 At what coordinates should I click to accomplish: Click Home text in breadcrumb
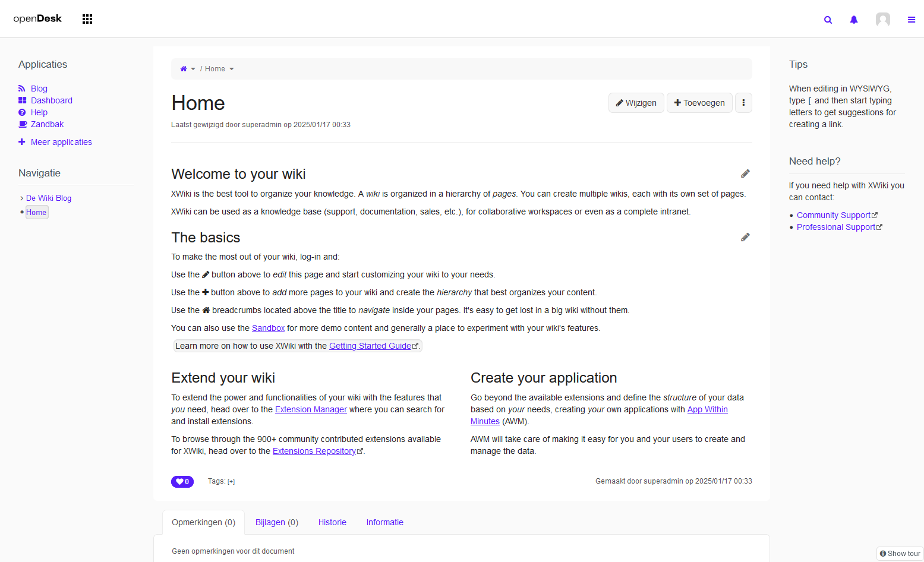click(215, 69)
